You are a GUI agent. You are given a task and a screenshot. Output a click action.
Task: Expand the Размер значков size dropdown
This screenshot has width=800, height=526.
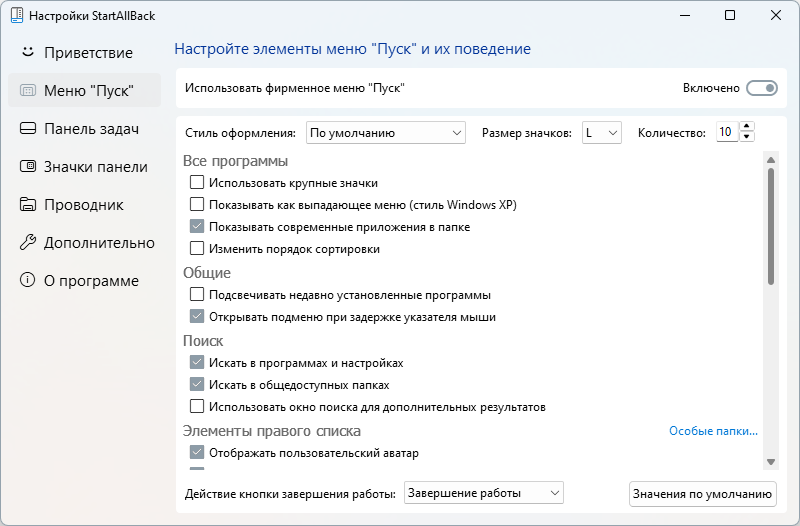coord(602,133)
